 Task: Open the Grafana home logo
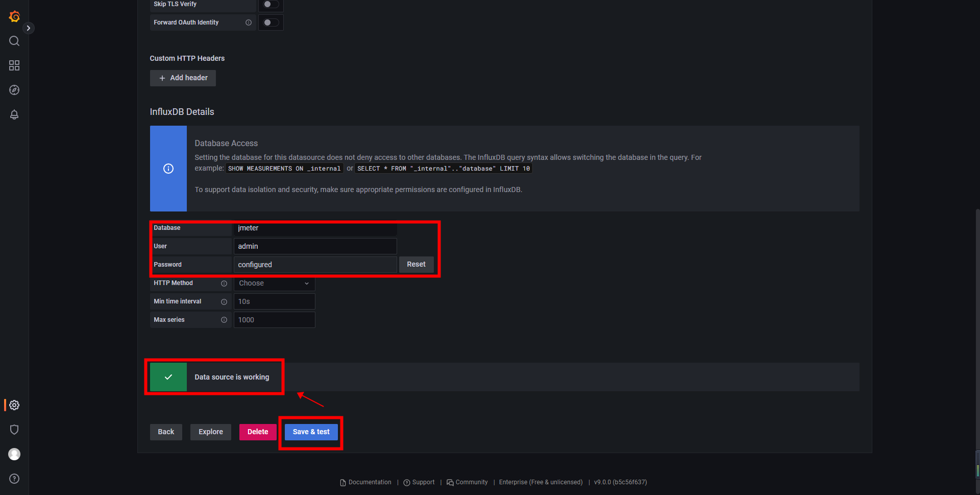14,16
